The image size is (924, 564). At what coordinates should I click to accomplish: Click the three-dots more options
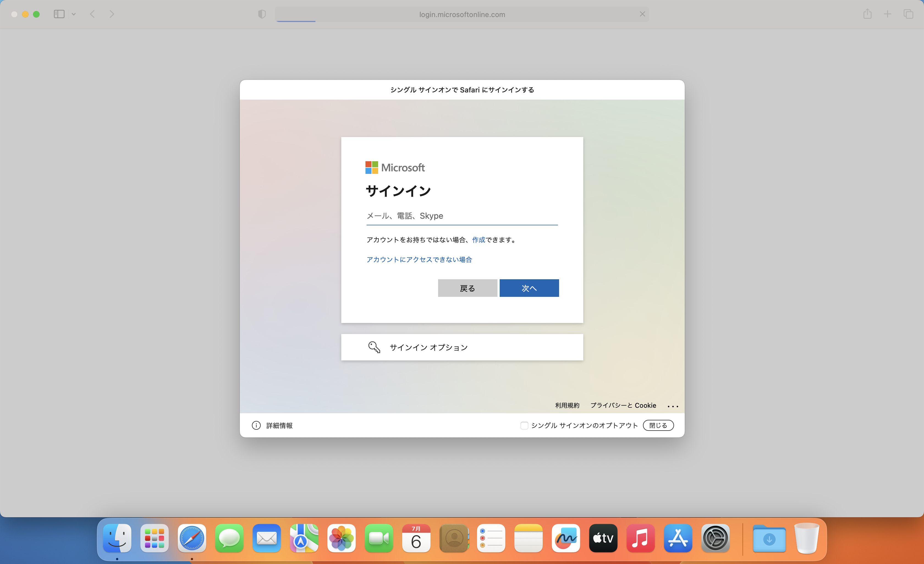pos(673,406)
